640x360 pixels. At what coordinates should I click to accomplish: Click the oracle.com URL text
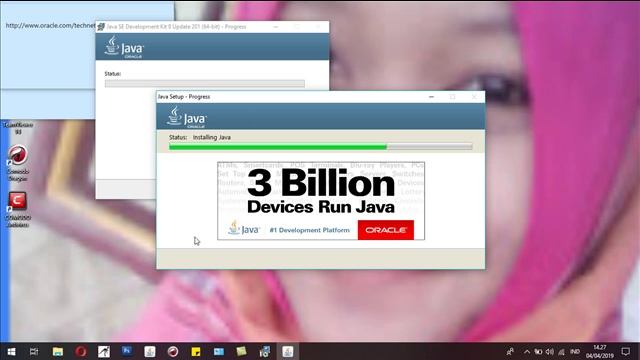pos(50,25)
